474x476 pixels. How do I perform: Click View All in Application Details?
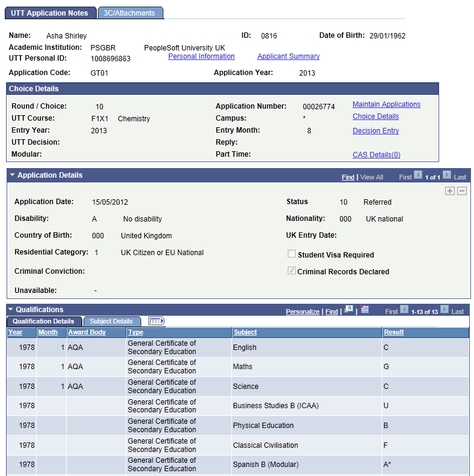coord(372,177)
